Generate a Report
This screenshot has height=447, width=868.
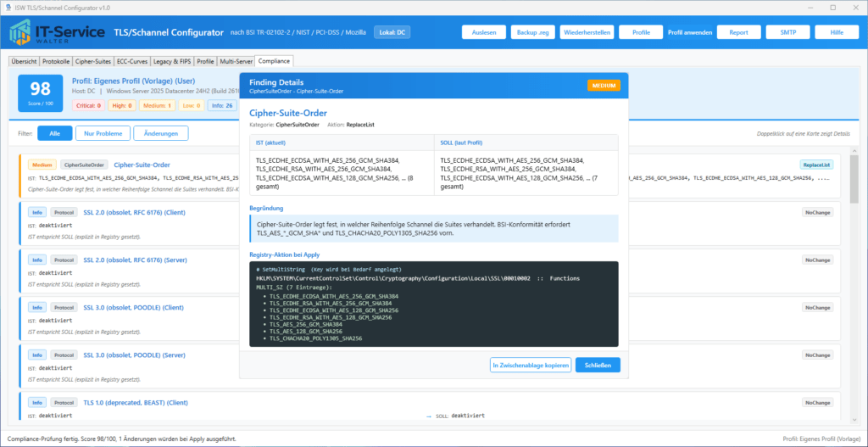[x=738, y=32]
